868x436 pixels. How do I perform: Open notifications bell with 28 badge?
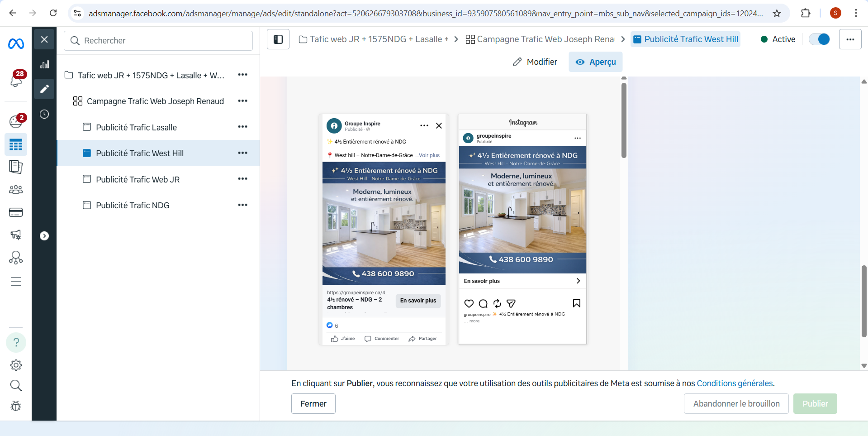(x=16, y=80)
